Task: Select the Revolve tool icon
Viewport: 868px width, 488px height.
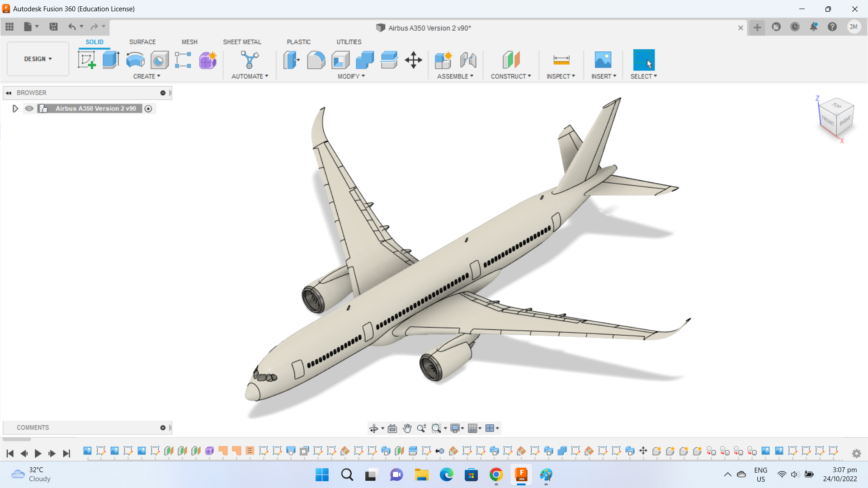Action: [x=135, y=60]
